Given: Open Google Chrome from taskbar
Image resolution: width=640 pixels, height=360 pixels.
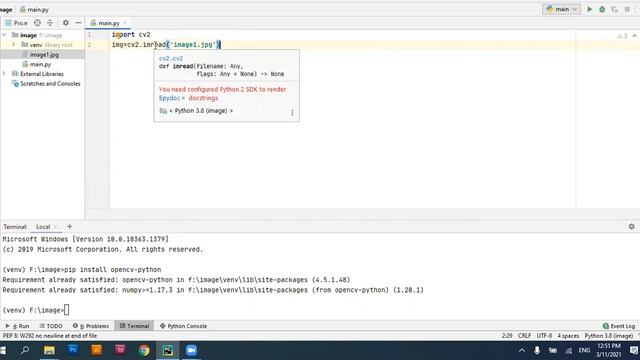Looking at the screenshot, I should click(x=144, y=350).
